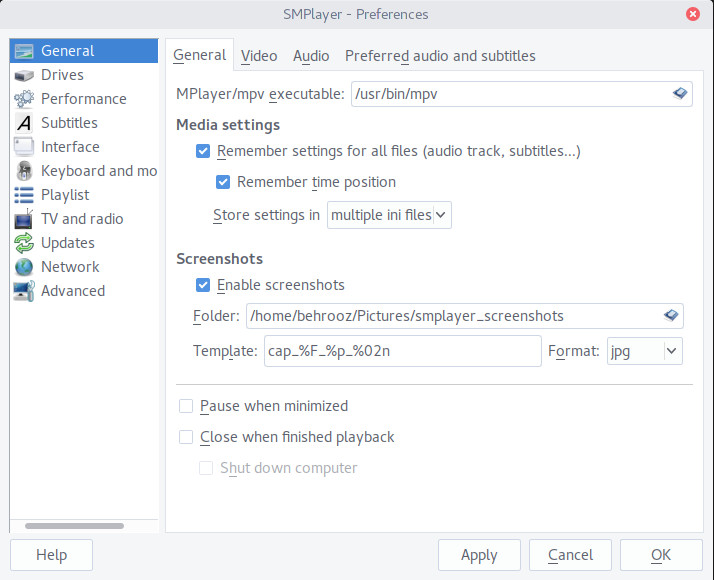Select the Network globe icon

tap(24, 267)
